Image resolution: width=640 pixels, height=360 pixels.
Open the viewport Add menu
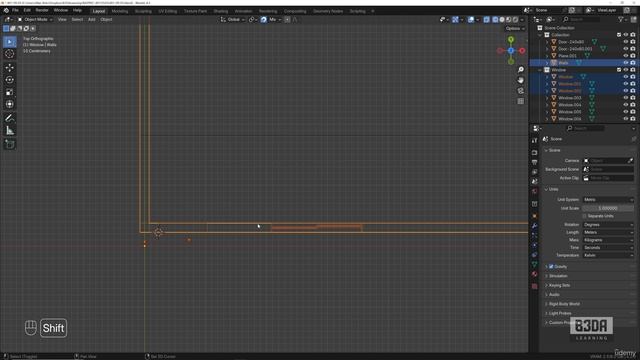coord(91,20)
